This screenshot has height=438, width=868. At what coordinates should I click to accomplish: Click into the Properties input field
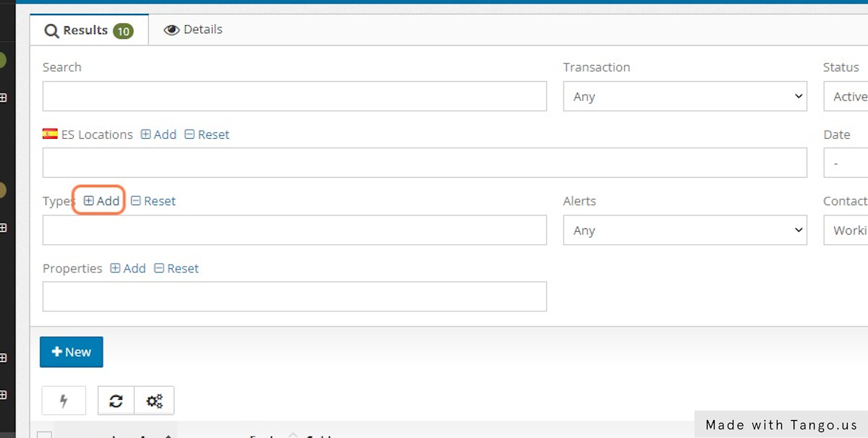click(x=294, y=296)
